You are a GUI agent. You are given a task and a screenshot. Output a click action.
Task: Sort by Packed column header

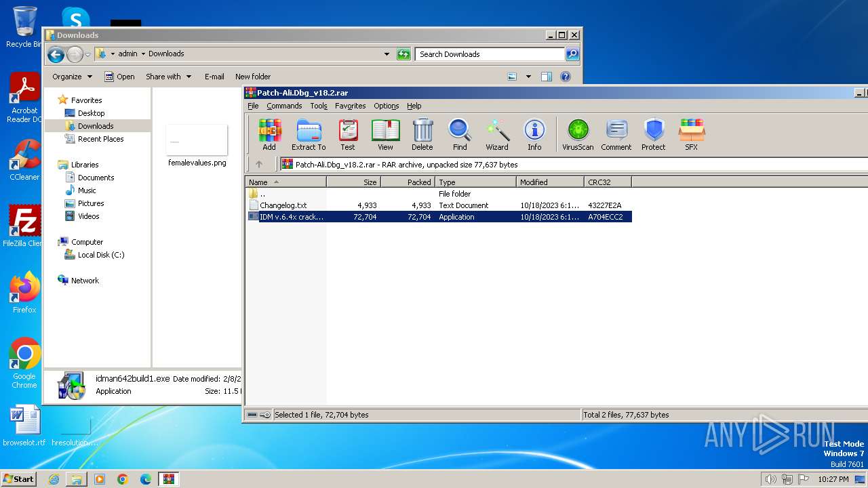(408, 182)
